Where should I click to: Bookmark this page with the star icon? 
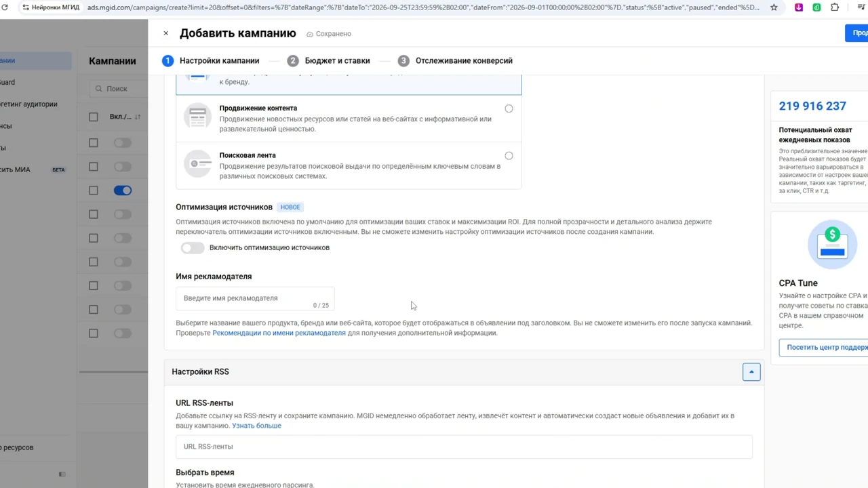point(774,7)
